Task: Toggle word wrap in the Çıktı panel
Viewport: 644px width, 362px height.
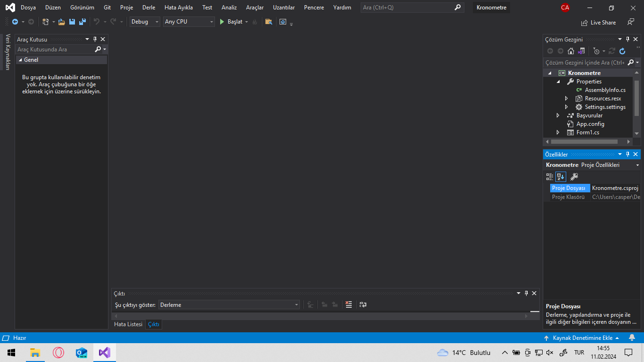Action: (x=363, y=304)
